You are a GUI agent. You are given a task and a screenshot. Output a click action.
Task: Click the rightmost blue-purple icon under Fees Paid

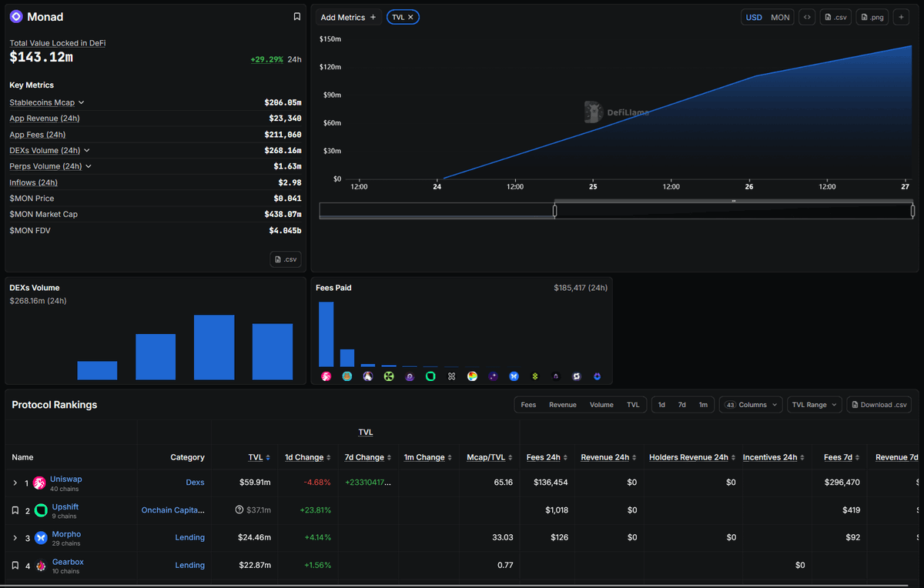(597, 376)
